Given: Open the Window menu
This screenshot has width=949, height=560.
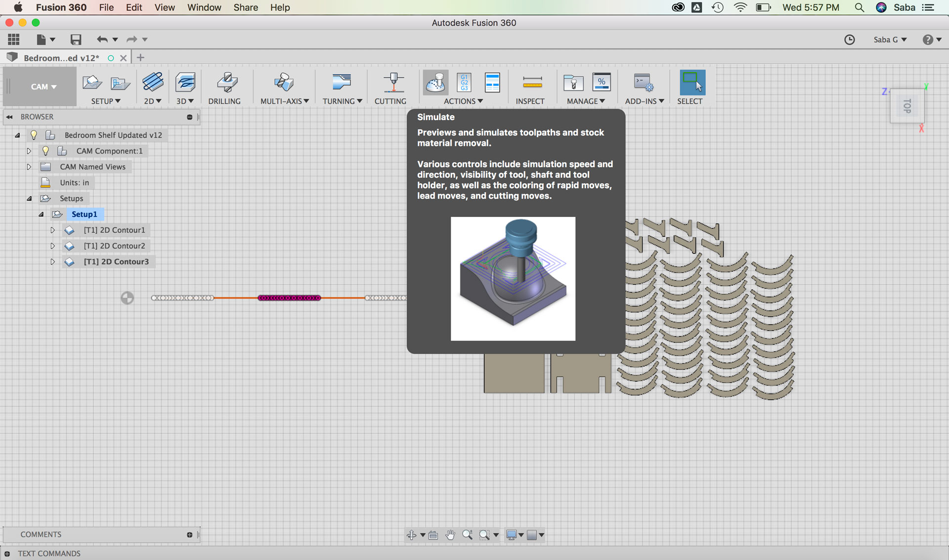Looking at the screenshot, I should point(204,7).
